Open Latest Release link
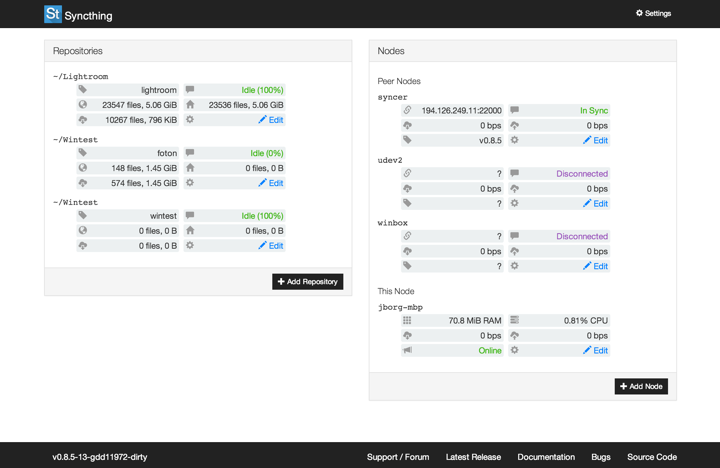 click(x=473, y=457)
